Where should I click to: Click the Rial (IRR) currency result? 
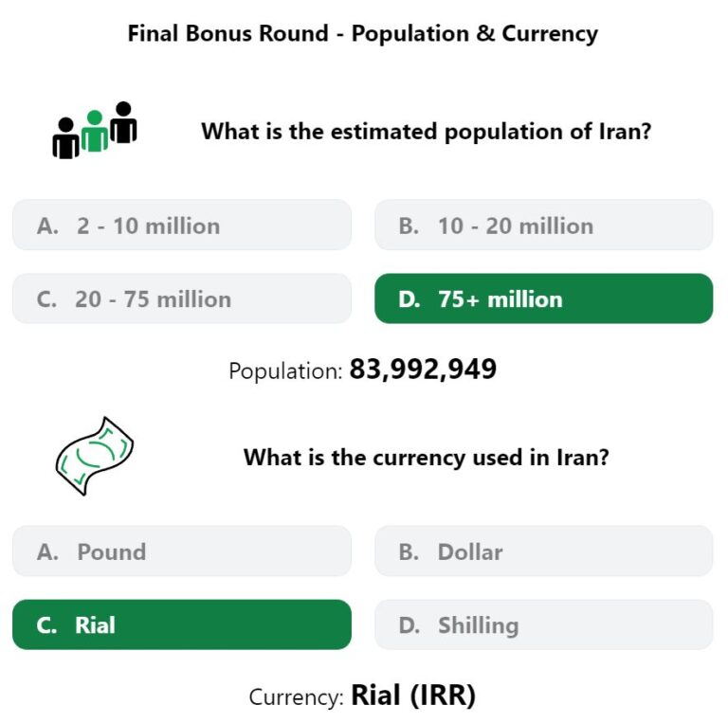tap(413, 696)
